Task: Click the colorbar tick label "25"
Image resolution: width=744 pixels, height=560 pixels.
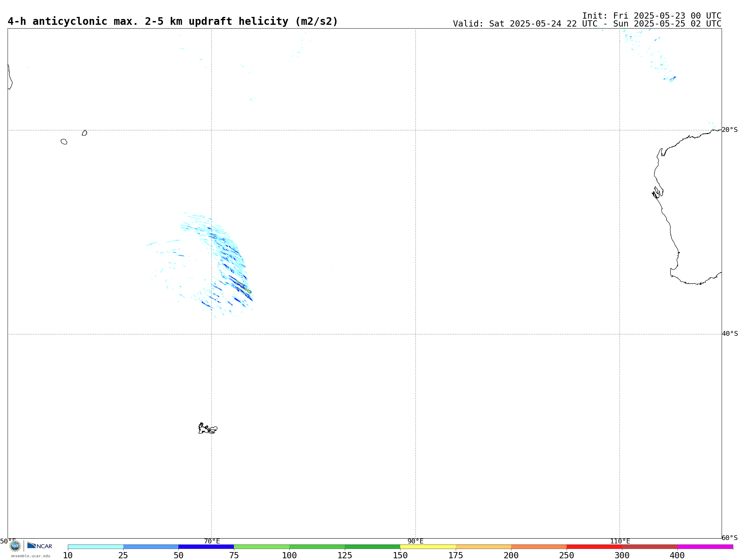Action: pyautogui.click(x=123, y=555)
